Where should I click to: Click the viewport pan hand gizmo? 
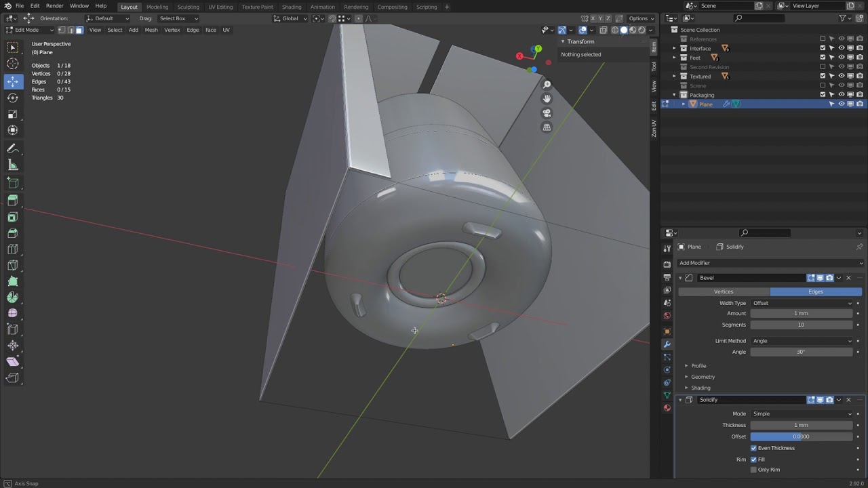point(547,99)
